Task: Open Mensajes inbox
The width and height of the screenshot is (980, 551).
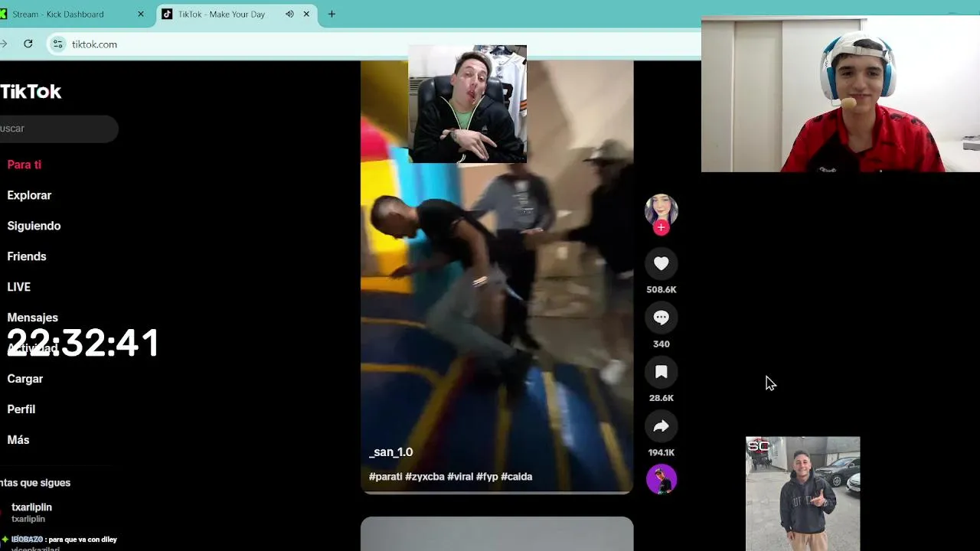Action: (x=32, y=318)
